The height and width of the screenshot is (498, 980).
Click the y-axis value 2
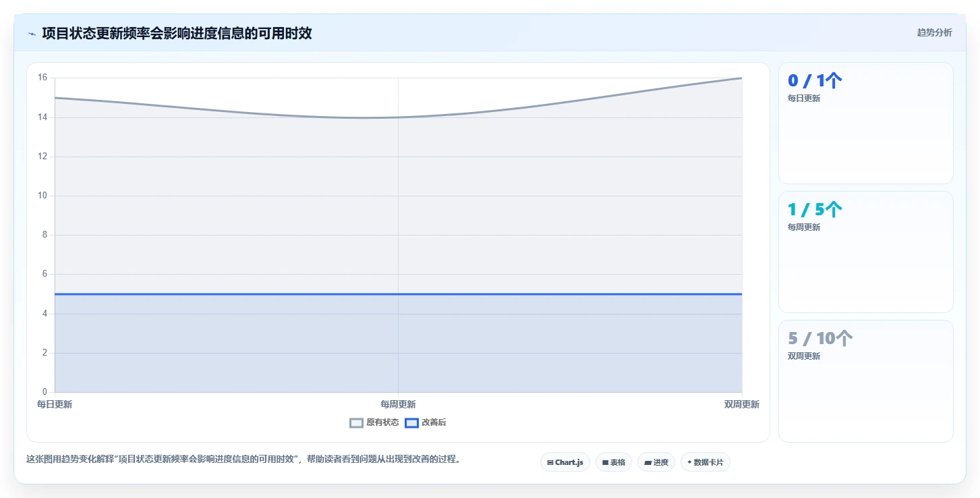(45, 353)
